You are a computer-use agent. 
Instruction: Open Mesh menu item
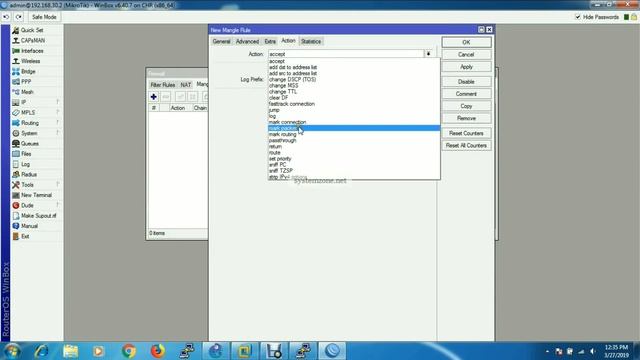27,92
